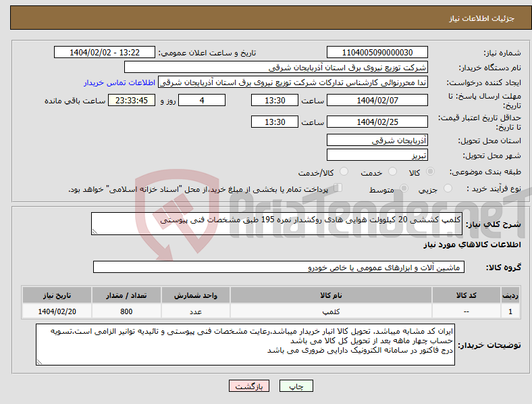Screen dimensions: 532x404
Task: Click the remaining time 23:33:45 field
Action: click(x=132, y=100)
